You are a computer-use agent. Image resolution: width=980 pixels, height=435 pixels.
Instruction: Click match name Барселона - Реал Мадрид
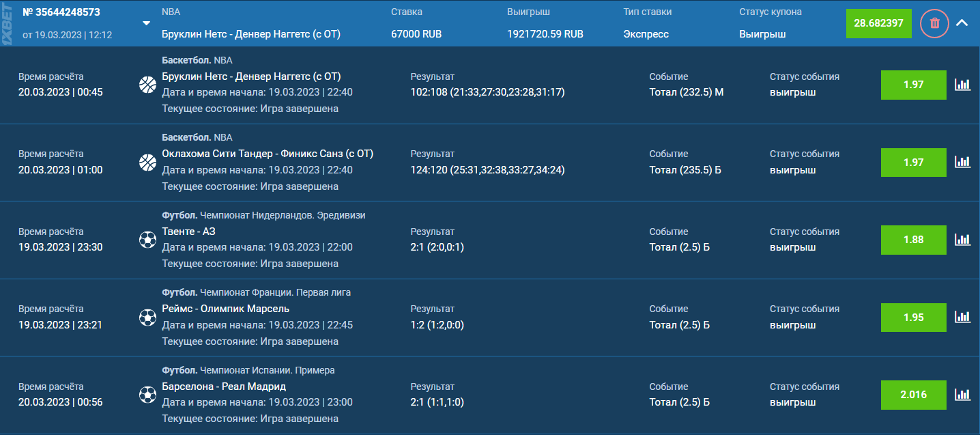click(x=224, y=387)
